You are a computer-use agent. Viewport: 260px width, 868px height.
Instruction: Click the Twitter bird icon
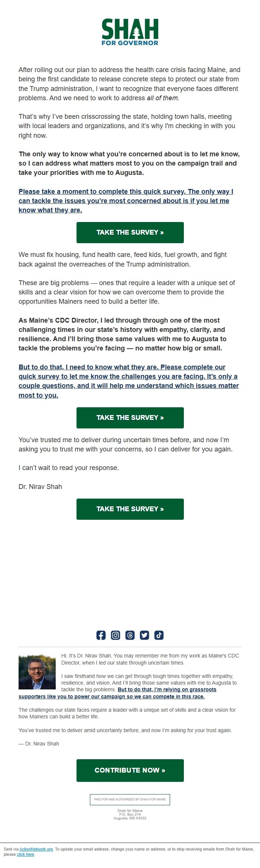[144, 635]
